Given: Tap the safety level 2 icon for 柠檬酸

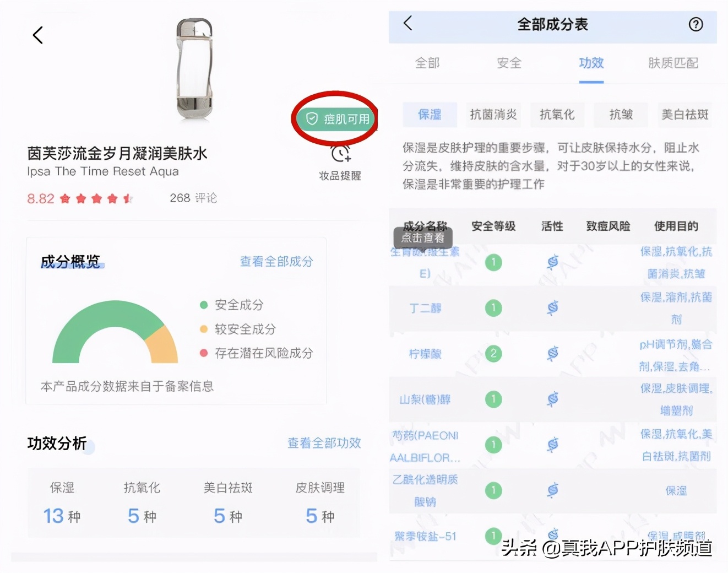Looking at the screenshot, I should coord(493,354).
